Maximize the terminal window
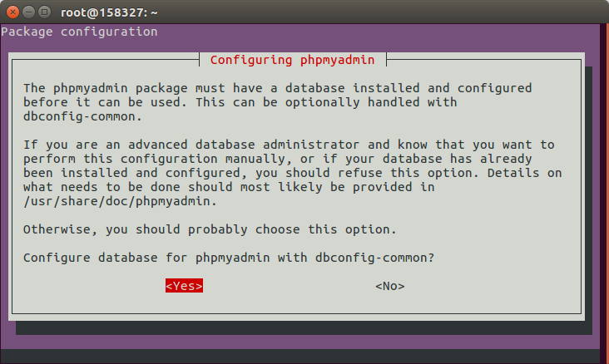 [x=45, y=12]
